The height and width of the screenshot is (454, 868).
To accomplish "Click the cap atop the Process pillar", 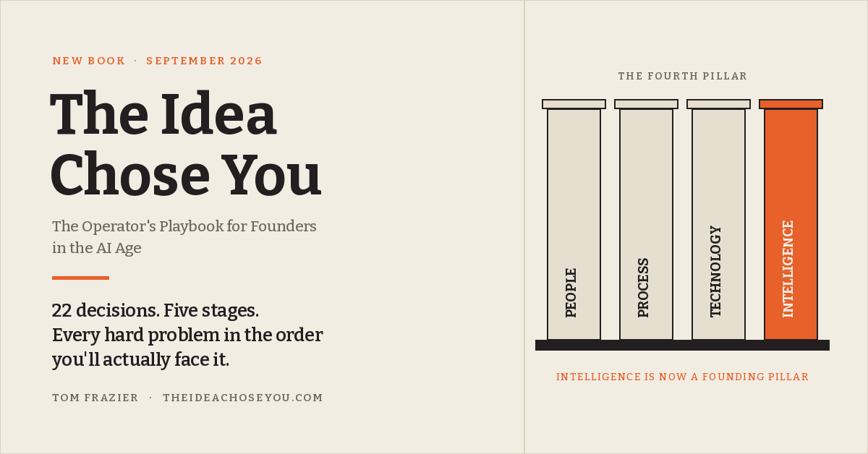I will 646,104.
